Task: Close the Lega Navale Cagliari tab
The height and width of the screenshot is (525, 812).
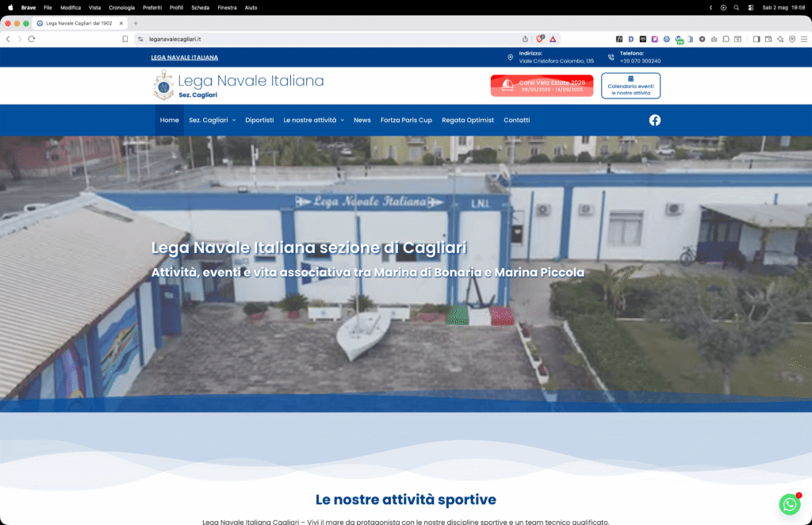Action: (121, 23)
